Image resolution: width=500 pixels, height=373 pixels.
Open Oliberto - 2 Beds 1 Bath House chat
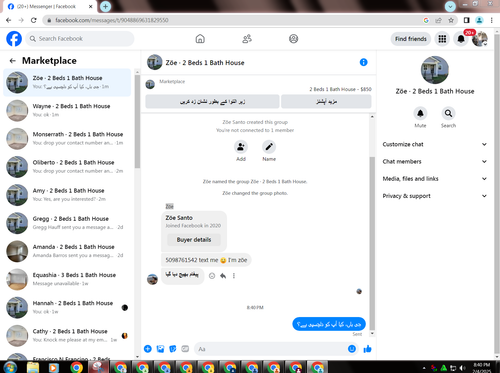pyautogui.click(x=67, y=167)
